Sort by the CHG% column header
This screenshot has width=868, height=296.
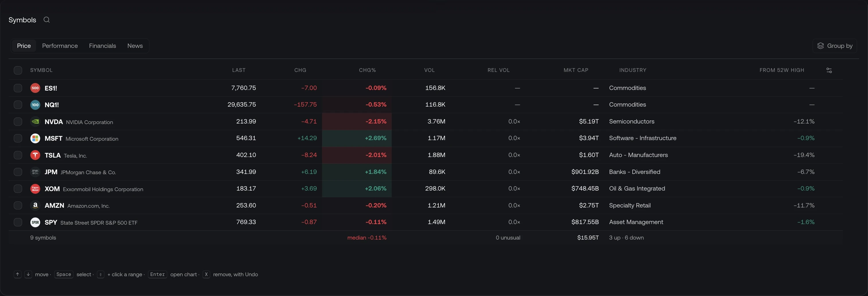pos(367,70)
